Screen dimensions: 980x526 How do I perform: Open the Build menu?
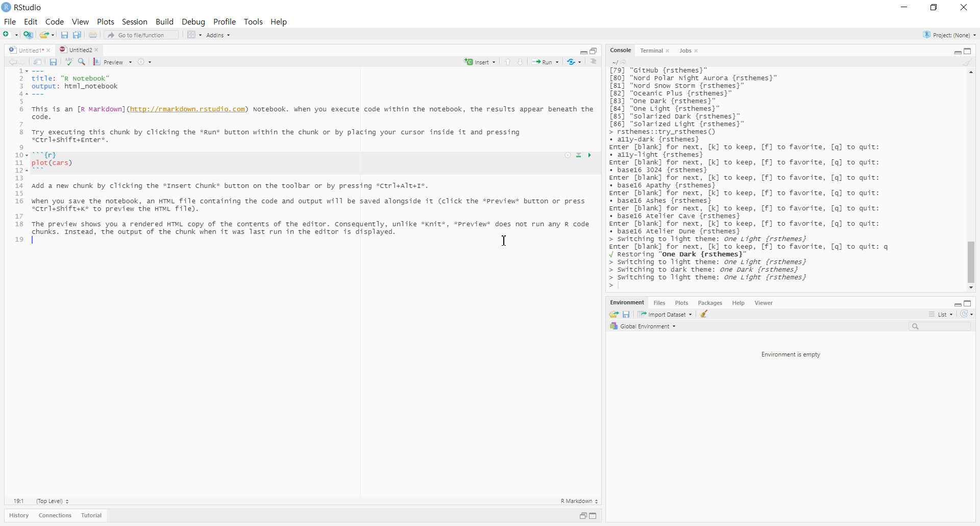(x=165, y=21)
